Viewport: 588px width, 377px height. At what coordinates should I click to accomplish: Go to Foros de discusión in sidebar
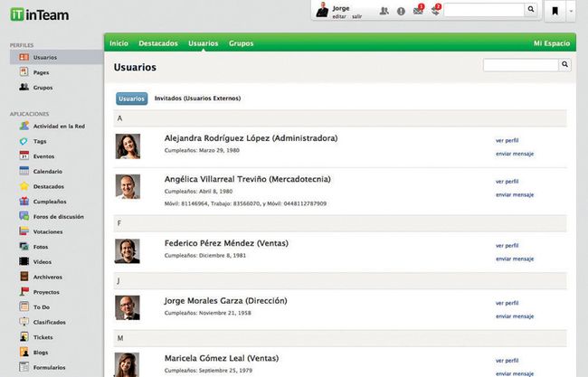(x=58, y=216)
